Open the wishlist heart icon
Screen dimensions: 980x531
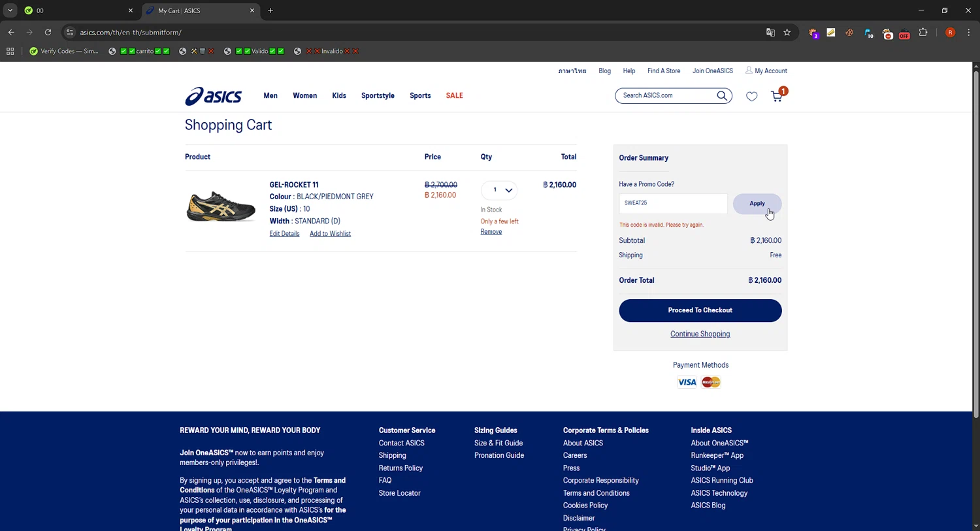click(752, 97)
